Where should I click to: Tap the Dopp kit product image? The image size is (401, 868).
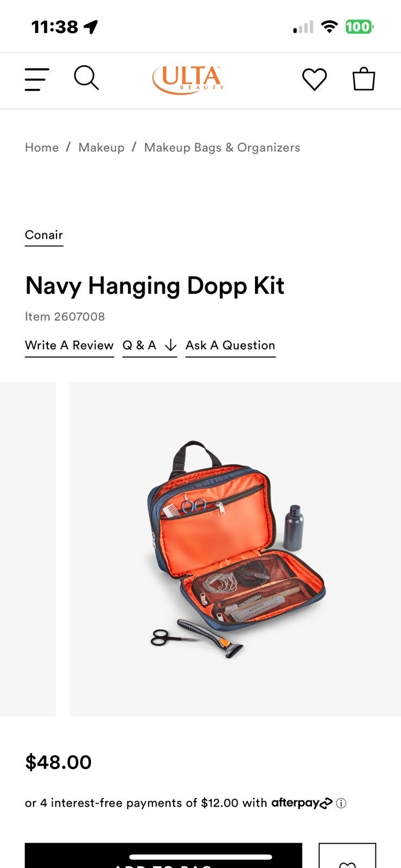[x=235, y=549]
